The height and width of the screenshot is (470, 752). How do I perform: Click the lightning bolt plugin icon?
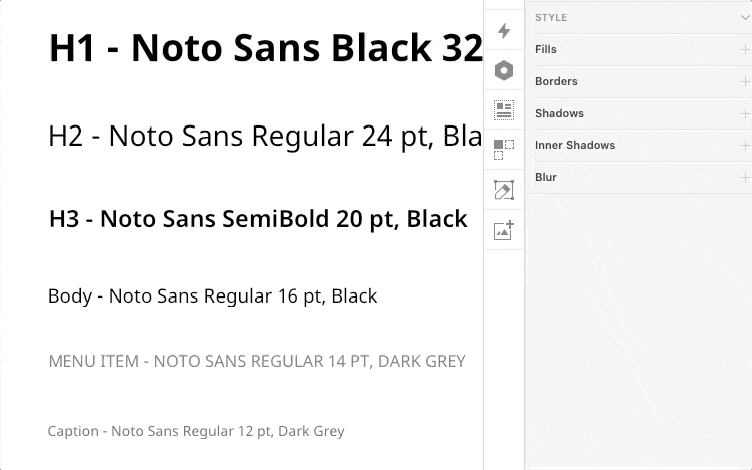point(504,31)
